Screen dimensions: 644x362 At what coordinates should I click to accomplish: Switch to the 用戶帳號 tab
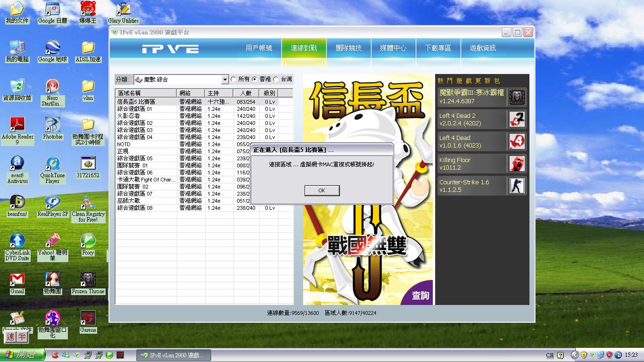click(x=259, y=48)
